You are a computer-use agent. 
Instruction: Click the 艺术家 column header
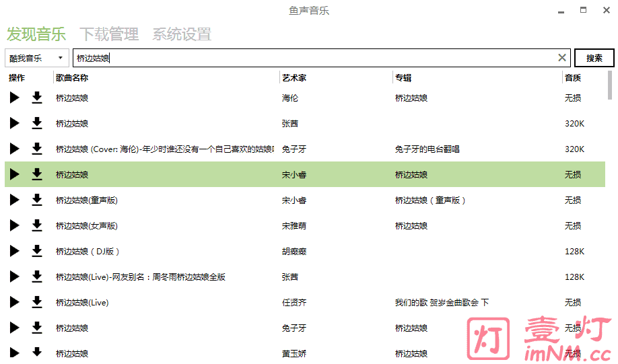294,78
